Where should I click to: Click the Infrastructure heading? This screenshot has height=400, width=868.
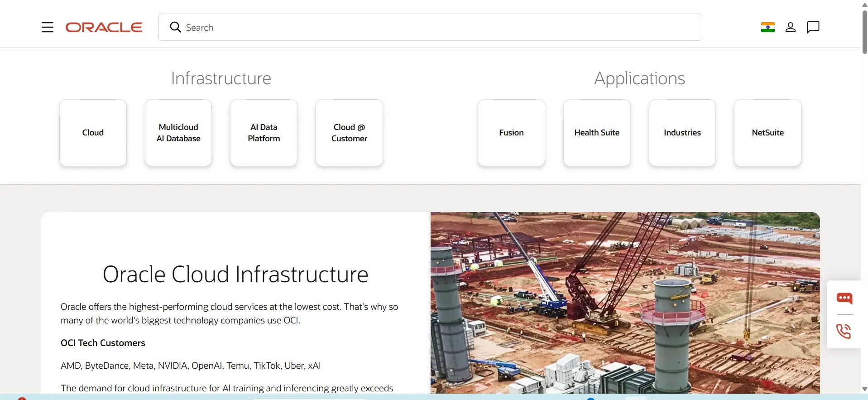point(221,78)
